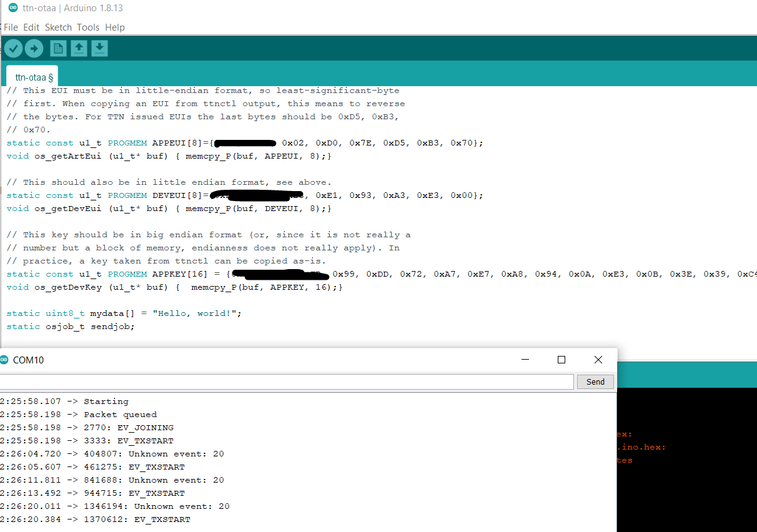Close the COM10 serial monitor window
Viewport: 757px width, 532px height.
click(x=598, y=360)
